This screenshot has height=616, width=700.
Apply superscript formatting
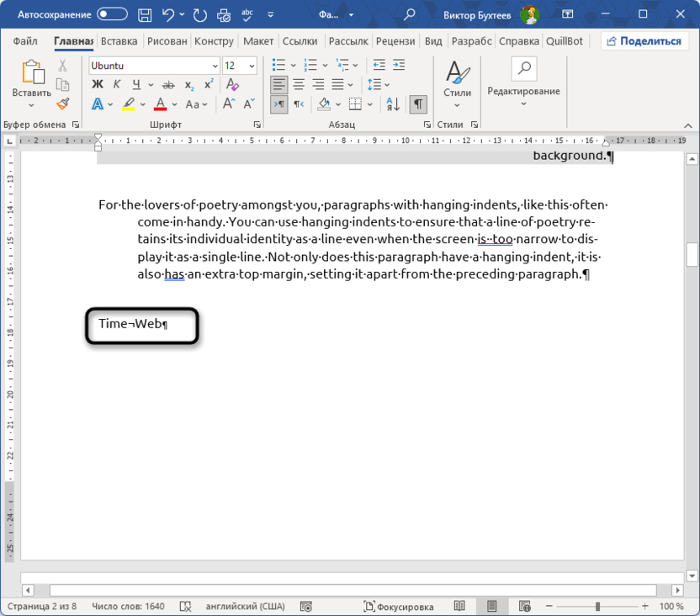pos(208,84)
